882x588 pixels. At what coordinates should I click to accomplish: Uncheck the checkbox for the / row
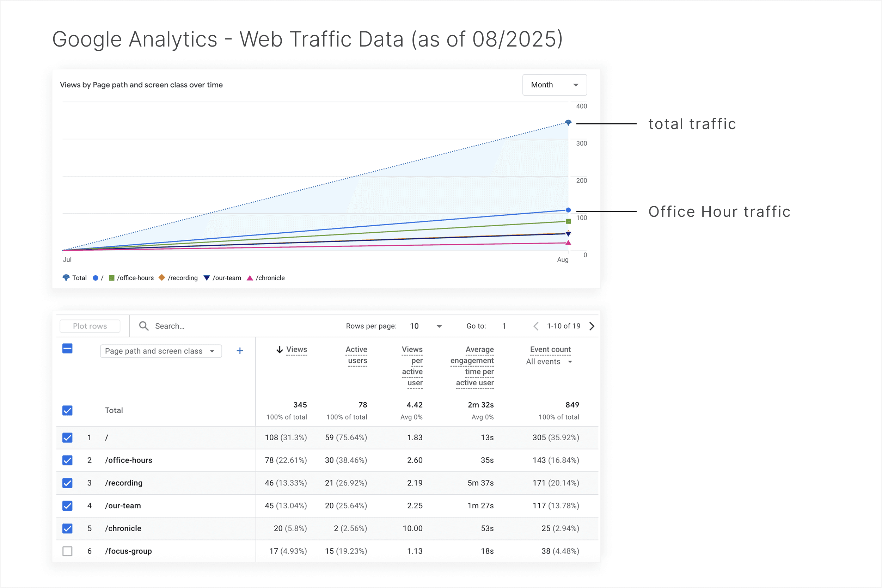67,437
